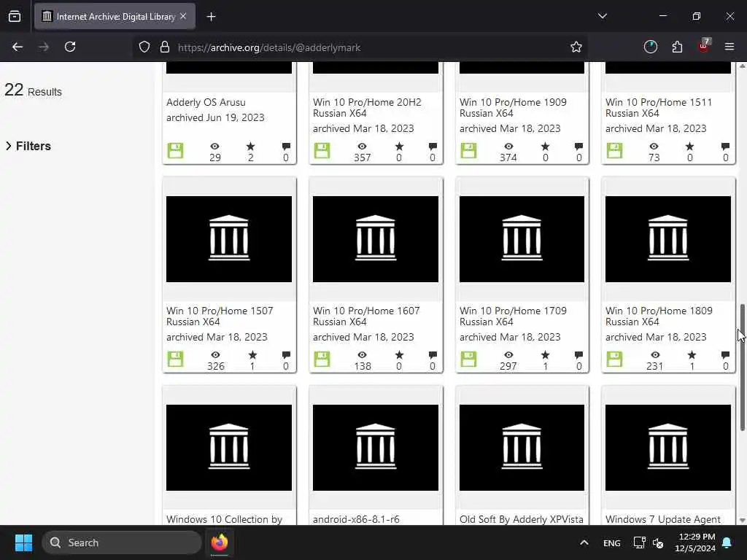This screenshot has height=560, width=747.
Task: Expand the Filters section
Action: coord(28,146)
